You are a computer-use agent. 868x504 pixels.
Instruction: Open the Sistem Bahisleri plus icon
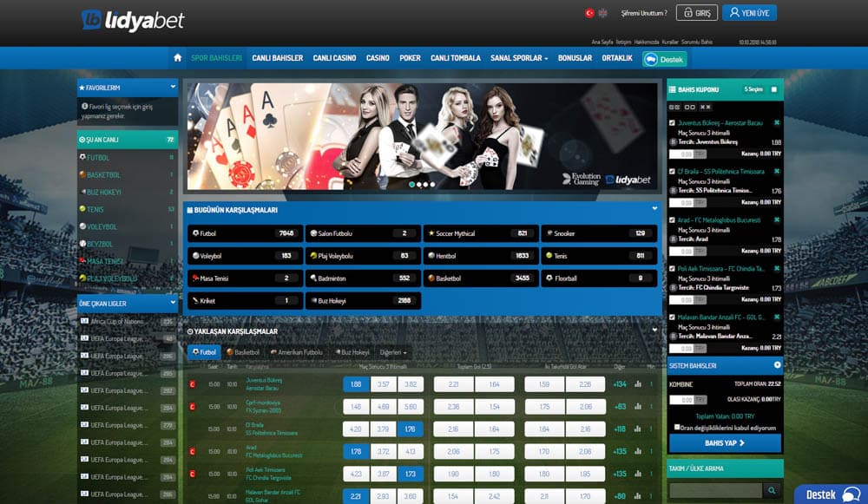point(777,365)
